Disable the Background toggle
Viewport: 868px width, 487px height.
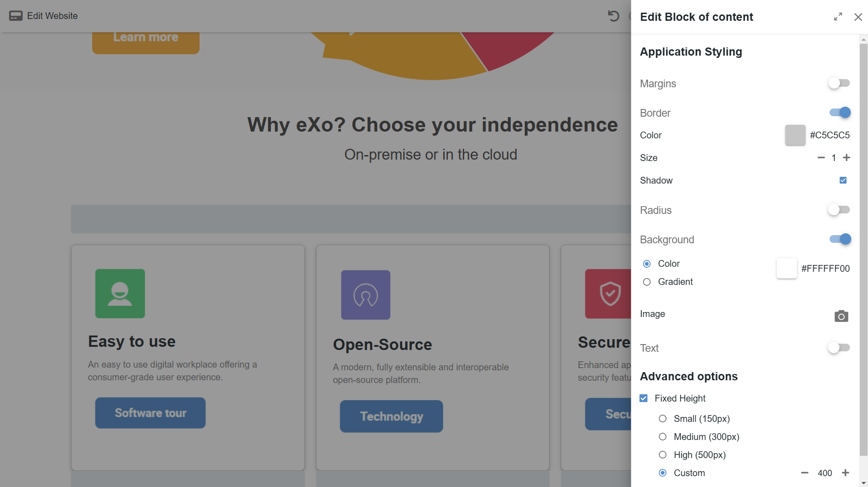pyautogui.click(x=840, y=239)
